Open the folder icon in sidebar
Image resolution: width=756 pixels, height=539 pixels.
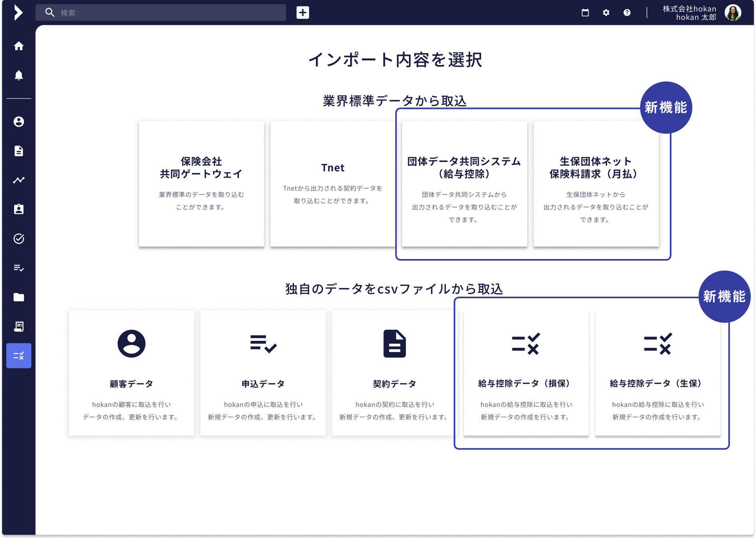click(19, 297)
